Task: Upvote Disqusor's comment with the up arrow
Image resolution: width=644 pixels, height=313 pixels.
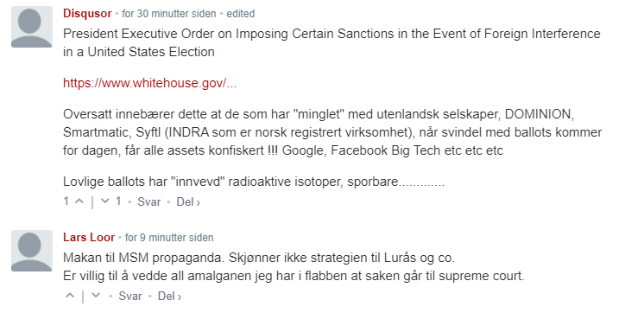Action: [79, 201]
